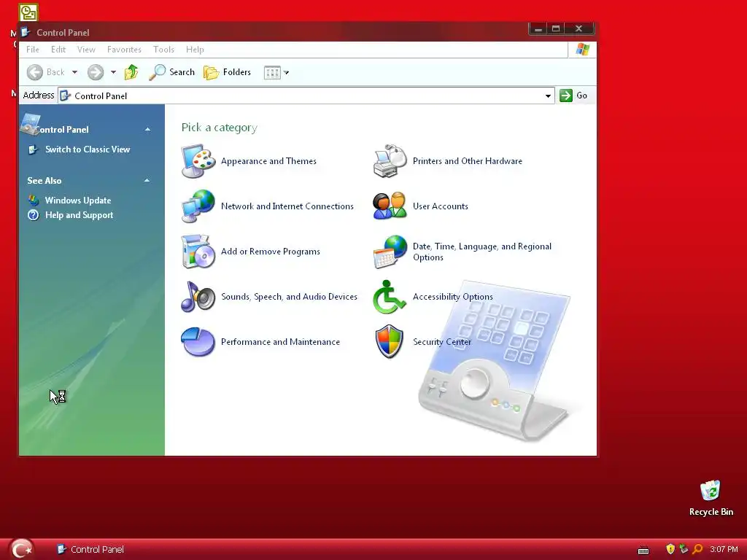Viewport: 747px width, 560px height.
Task: Select the Network and Internet Connections text link
Action: tap(287, 206)
